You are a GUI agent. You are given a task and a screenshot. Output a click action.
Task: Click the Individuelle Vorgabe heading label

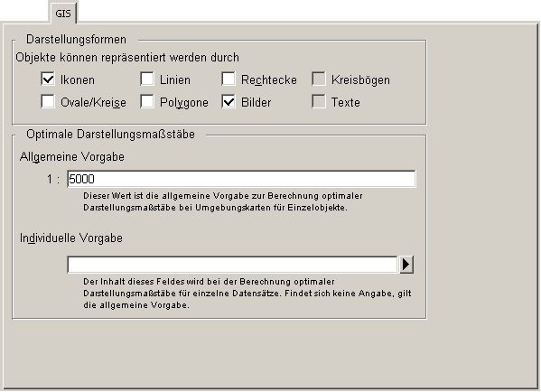(x=71, y=238)
